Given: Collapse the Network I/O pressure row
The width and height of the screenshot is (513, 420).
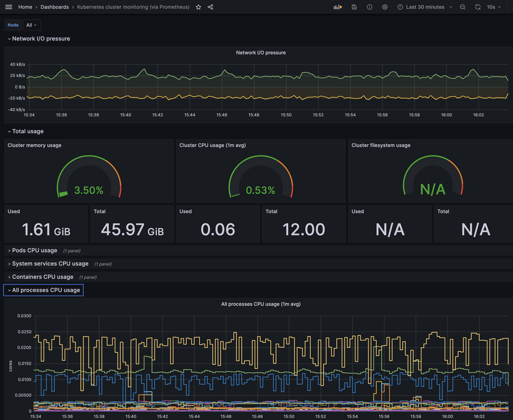Looking at the screenshot, I should point(41,39).
